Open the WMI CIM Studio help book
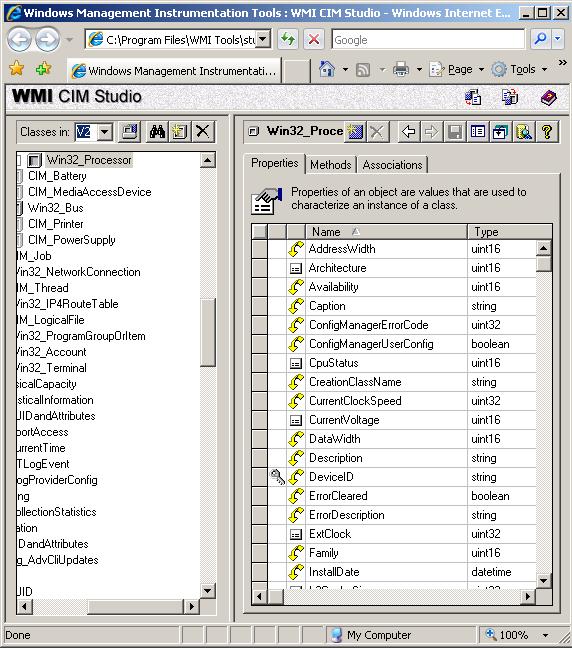 [x=548, y=98]
